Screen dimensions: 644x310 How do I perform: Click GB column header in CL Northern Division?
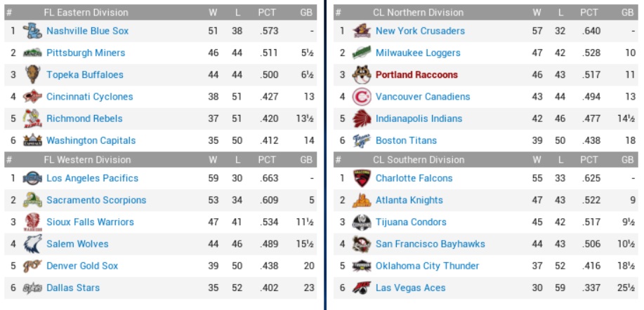(627, 13)
